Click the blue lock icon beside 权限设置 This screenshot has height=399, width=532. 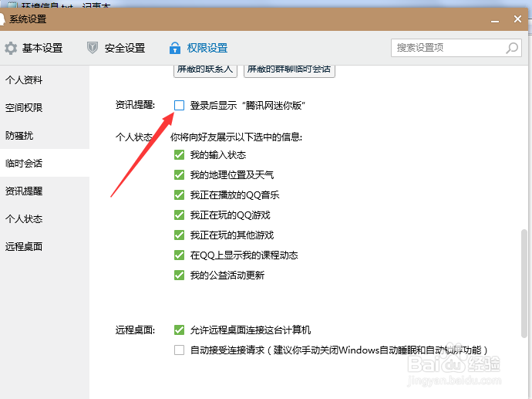click(x=175, y=48)
